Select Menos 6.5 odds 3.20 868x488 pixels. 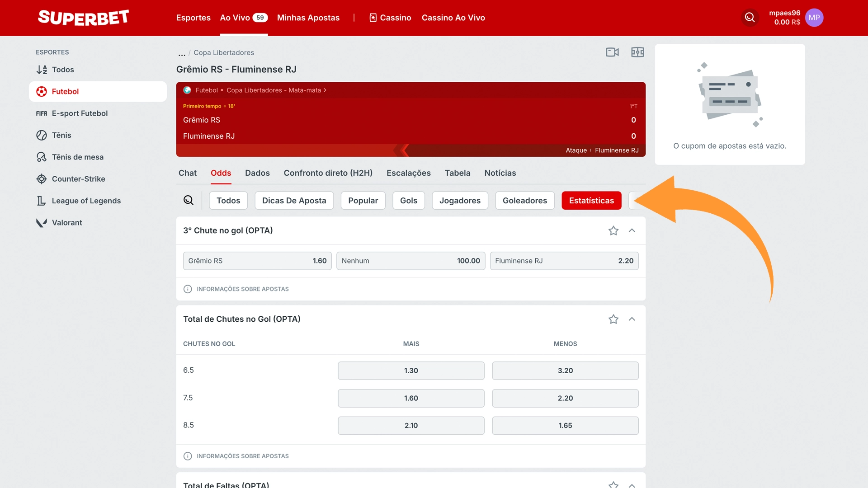tap(565, 371)
